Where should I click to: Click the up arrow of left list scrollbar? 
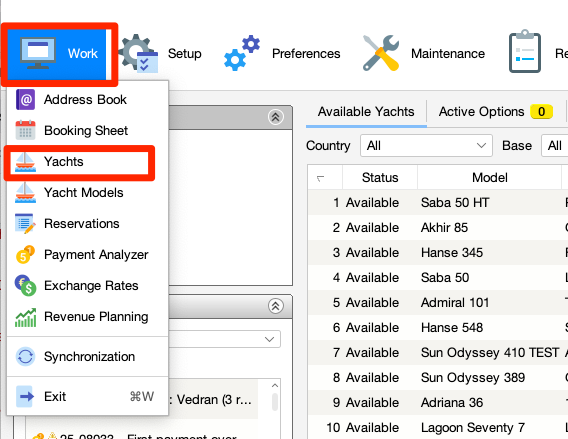coord(275,385)
